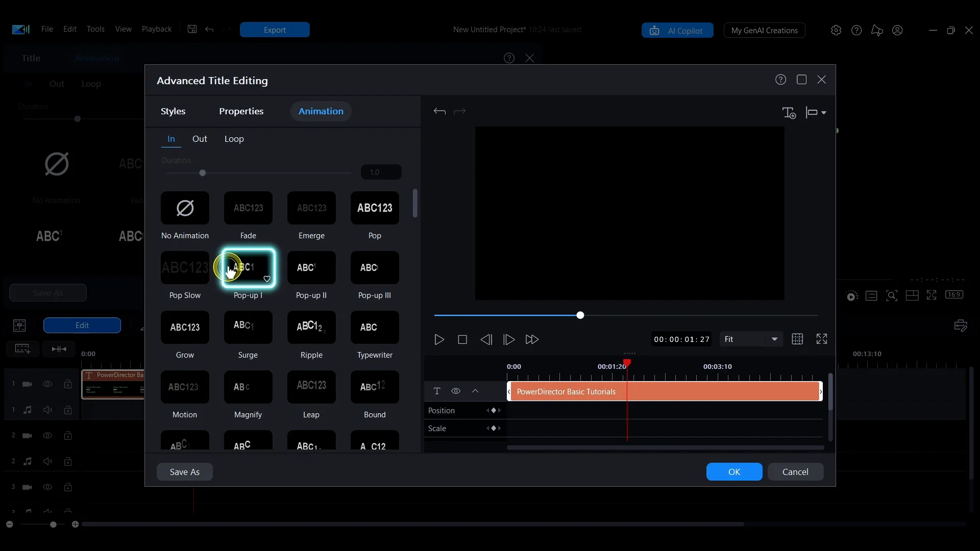
Task: Toggle the grid lines display
Action: tap(797, 339)
